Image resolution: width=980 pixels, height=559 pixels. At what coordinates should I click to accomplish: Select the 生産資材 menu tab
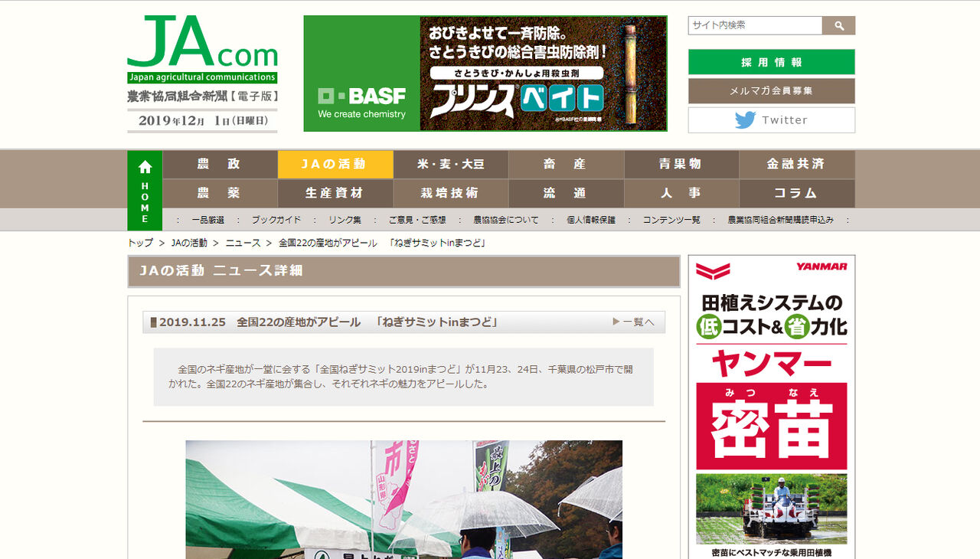(335, 193)
